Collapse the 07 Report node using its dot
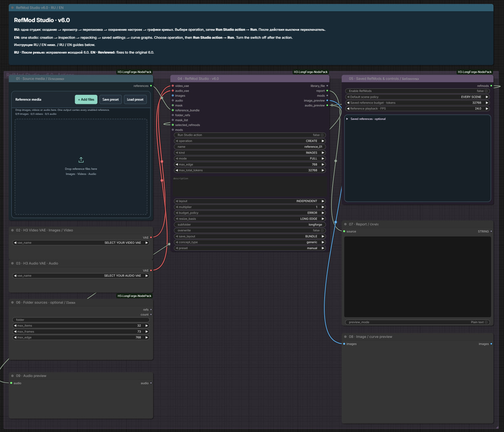 345,224
